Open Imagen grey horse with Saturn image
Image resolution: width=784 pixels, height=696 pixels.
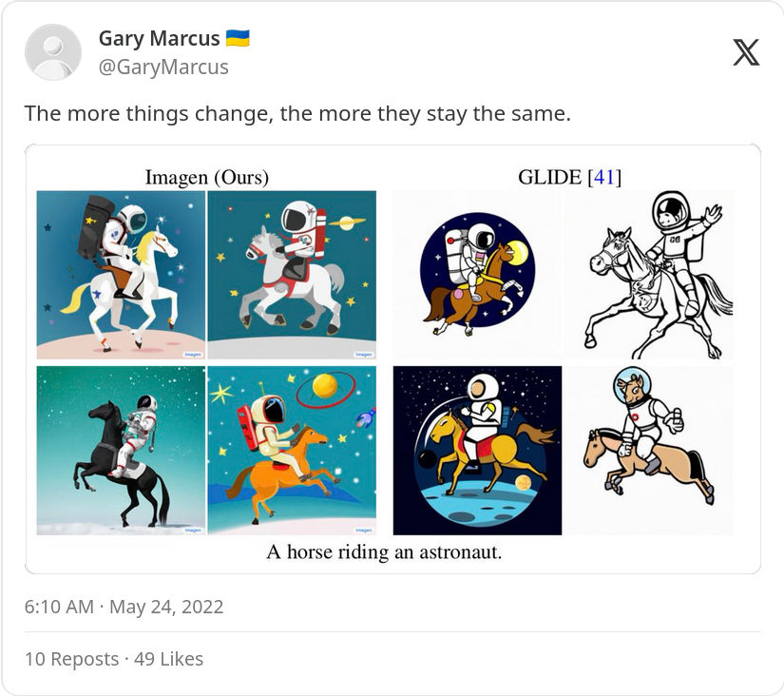(x=292, y=275)
